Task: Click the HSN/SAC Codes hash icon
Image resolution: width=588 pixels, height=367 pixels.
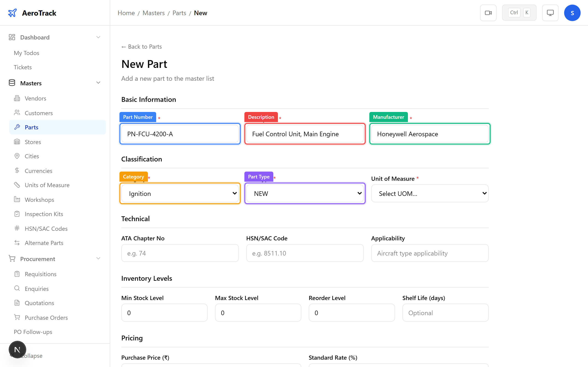Action: click(17, 228)
